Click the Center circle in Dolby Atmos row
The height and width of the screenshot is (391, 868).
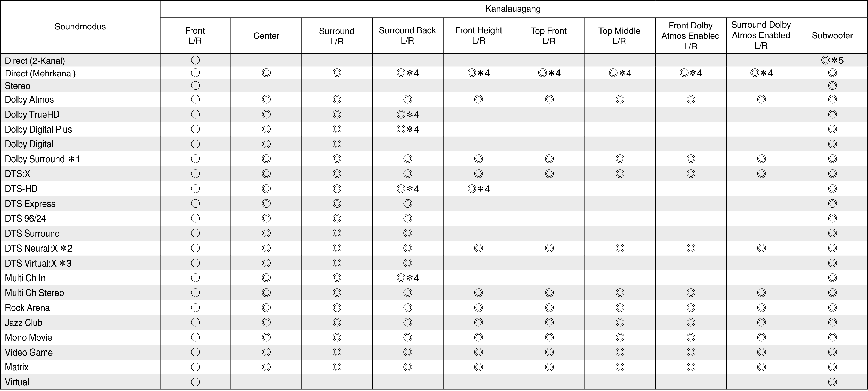(x=266, y=100)
